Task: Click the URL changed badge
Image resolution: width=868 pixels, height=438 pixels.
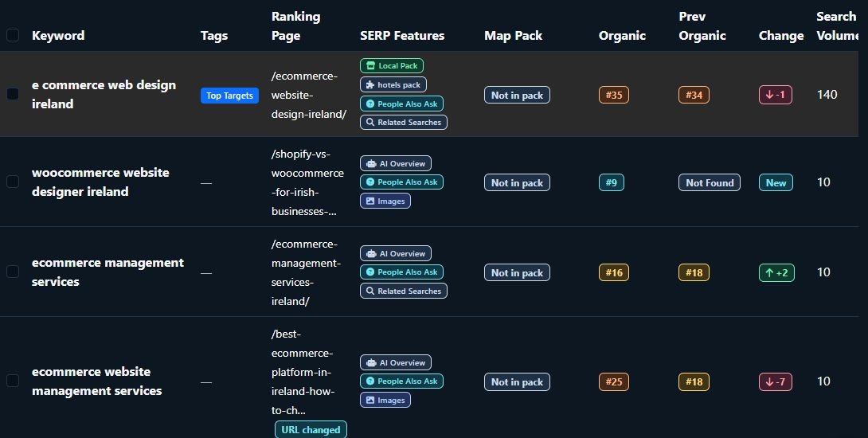Action: pos(311,430)
